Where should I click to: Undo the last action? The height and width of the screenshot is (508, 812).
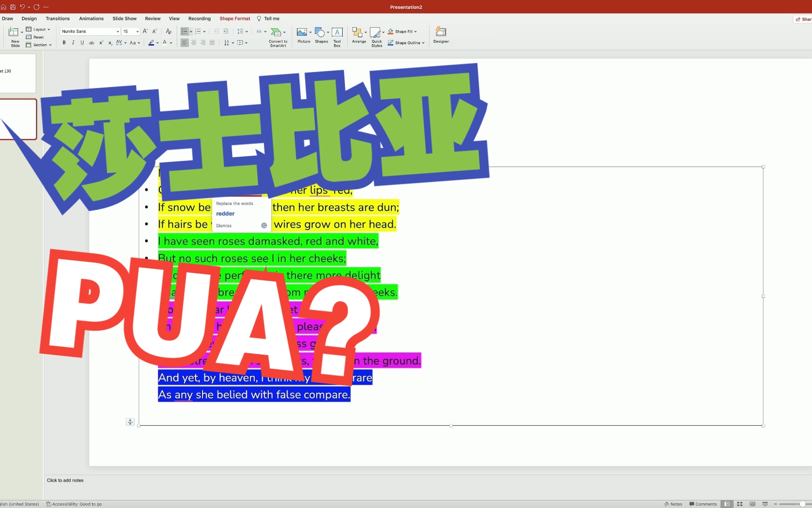pyautogui.click(x=22, y=7)
